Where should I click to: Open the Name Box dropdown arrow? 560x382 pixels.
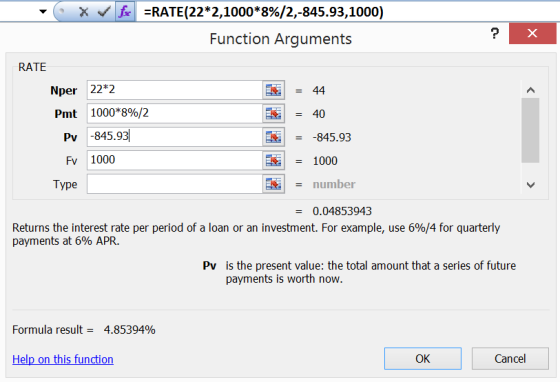click(43, 12)
